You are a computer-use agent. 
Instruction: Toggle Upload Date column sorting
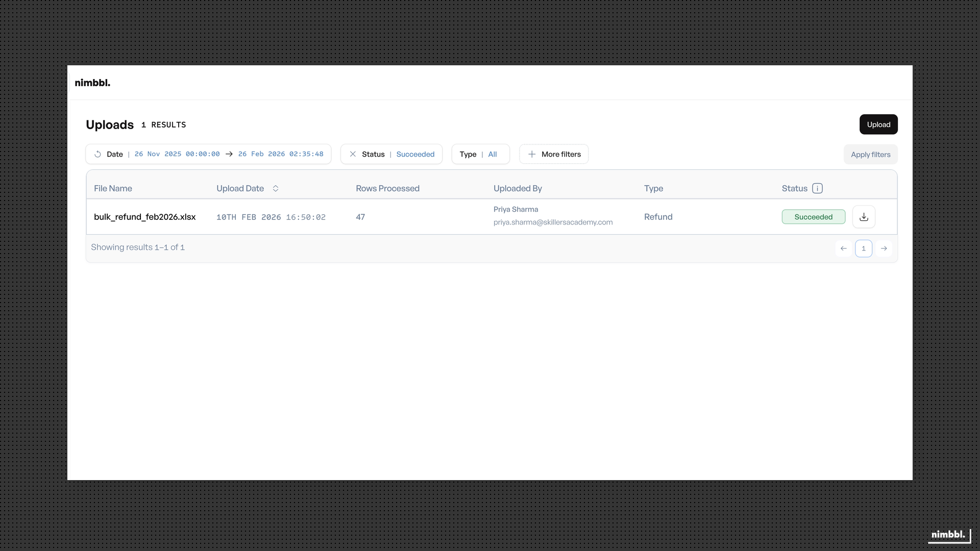[275, 188]
